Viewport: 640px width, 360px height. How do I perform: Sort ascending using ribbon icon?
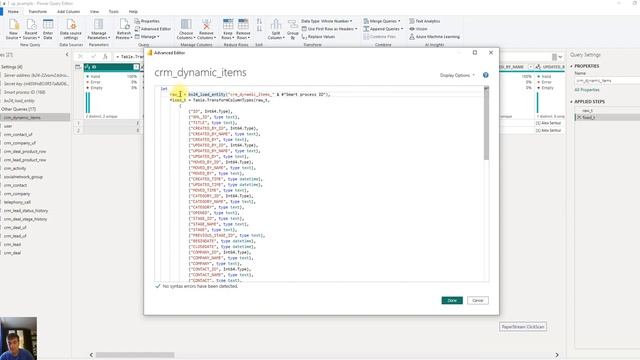click(260, 21)
